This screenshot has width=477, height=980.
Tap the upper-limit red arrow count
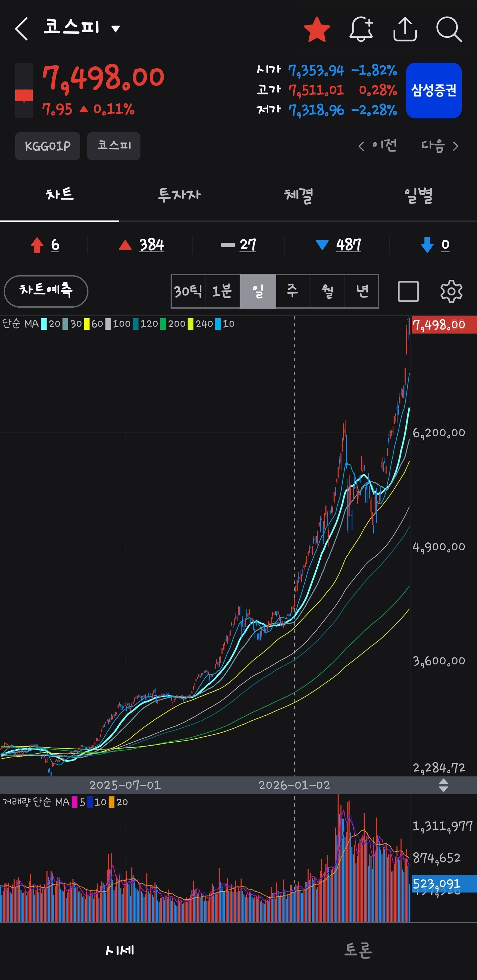tap(45, 245)
